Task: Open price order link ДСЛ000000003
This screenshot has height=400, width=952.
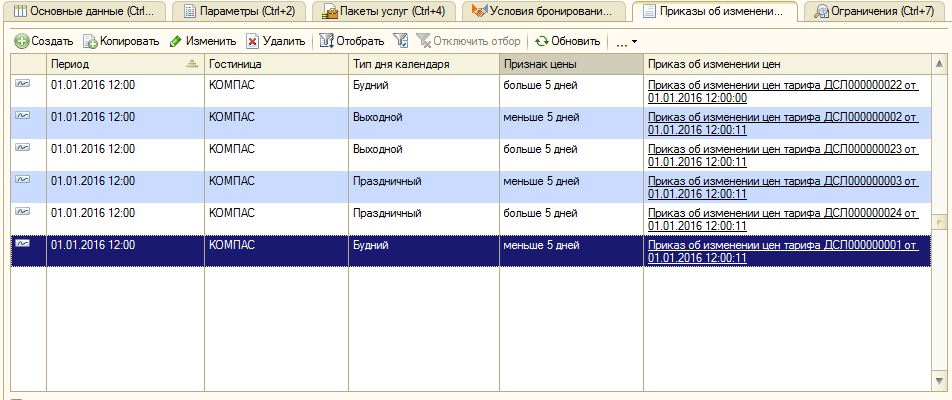Action: pyautogui.click(x=783, y=188)
